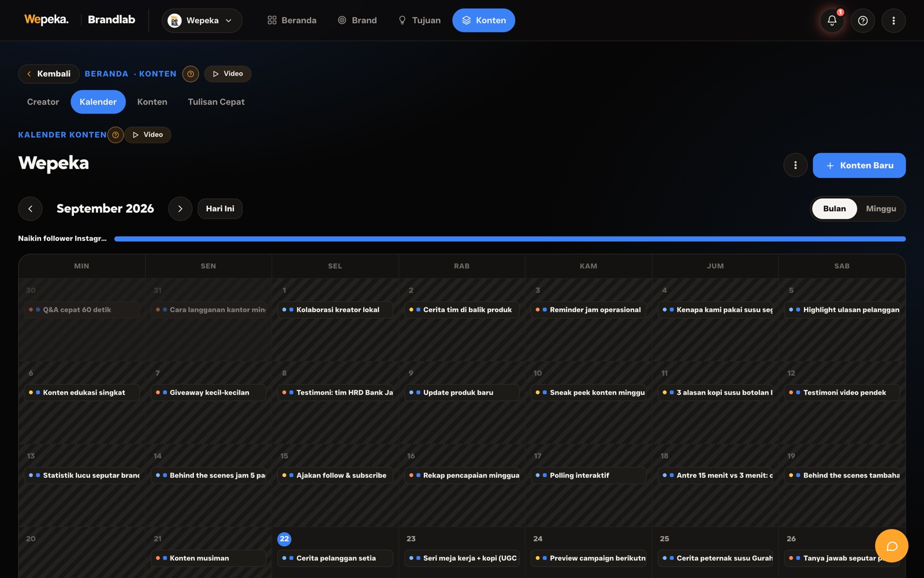Click Konten Baru button
This screenshot has height=578, width=924.
[x=859, y=165]
